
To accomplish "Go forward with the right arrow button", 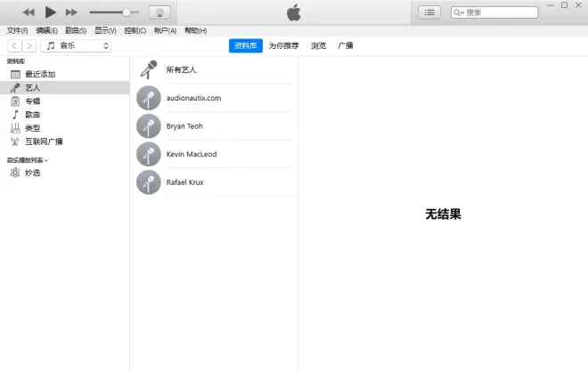I will [x=29, y=45].
